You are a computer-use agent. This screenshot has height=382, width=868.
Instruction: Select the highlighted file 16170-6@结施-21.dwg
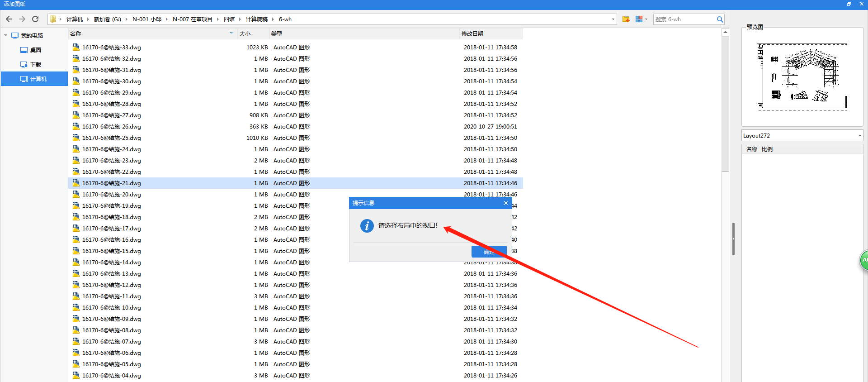(x=296, y=183)
